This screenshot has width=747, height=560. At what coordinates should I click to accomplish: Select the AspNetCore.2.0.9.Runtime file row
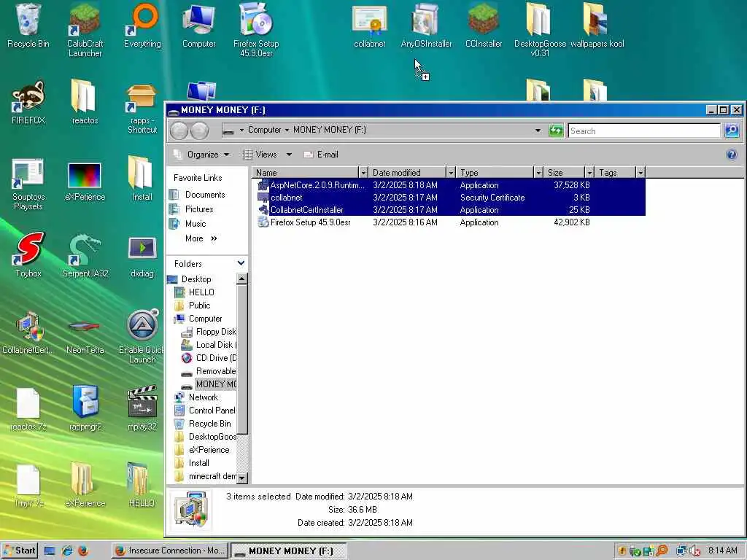click(x=451, y=184)
